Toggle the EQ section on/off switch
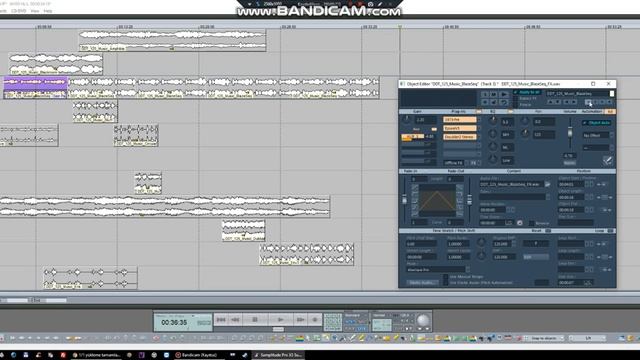The height and width of the screenshot is (360, 640). pos(511,111)
